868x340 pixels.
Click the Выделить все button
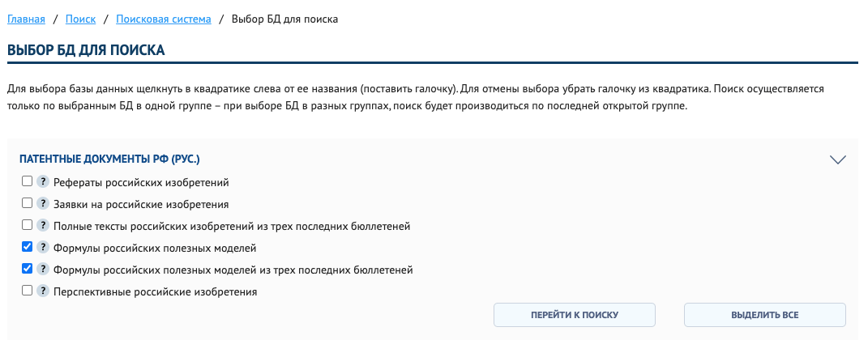pos(764,315)
